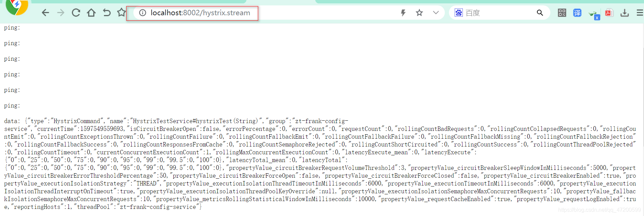Viewport: 644px width, 216px height.
Task: Expand the address bar dropdown chevron
Action: coord(436,13)
